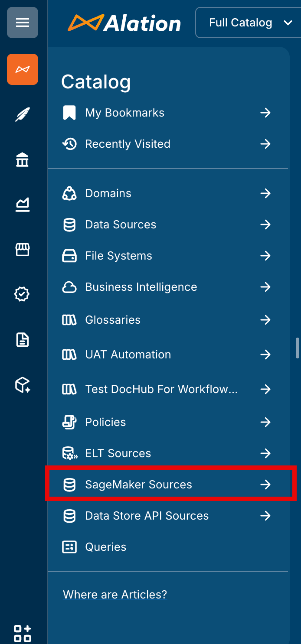Open SageMaker Sources entry
Screen dimensions: 301x644
[138, 485]
